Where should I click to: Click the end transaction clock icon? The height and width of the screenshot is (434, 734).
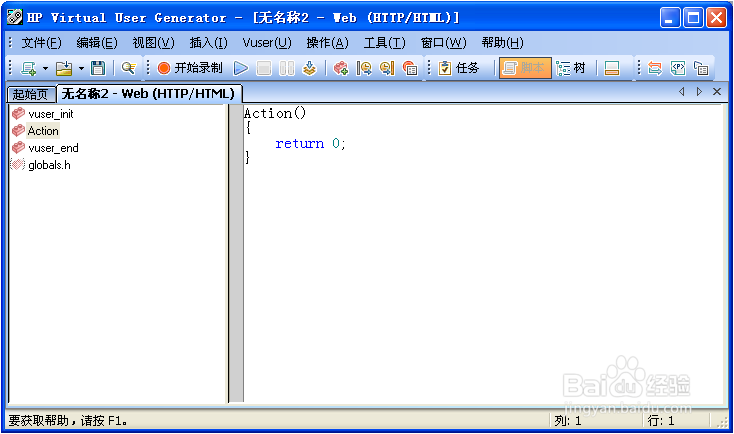click(x=387, y=68)
